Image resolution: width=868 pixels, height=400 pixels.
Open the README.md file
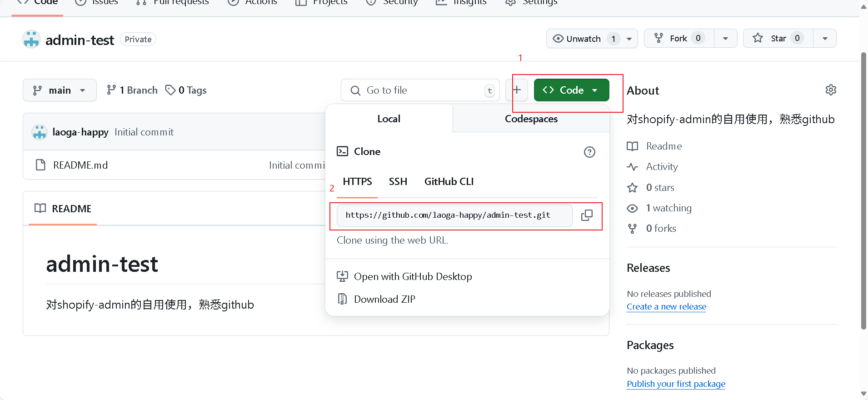(80, 165)
